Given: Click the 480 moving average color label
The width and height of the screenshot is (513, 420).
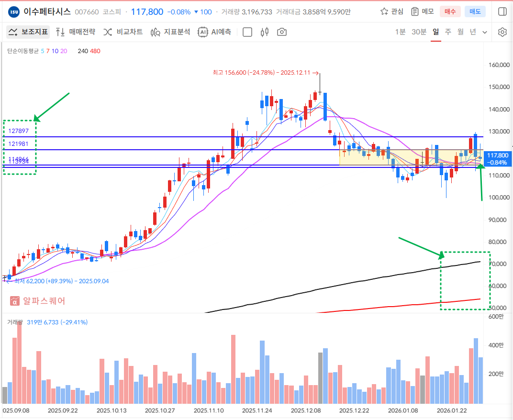Looking at the screenshot, I should [x=95, y=51].
